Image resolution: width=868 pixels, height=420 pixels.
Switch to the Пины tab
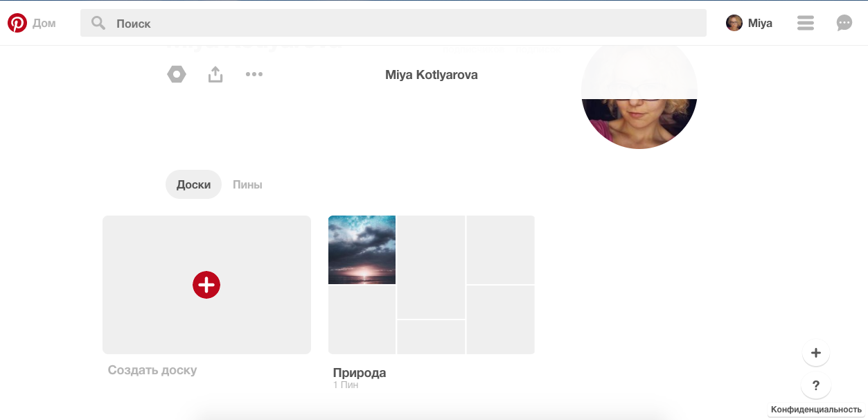(247, 185)
